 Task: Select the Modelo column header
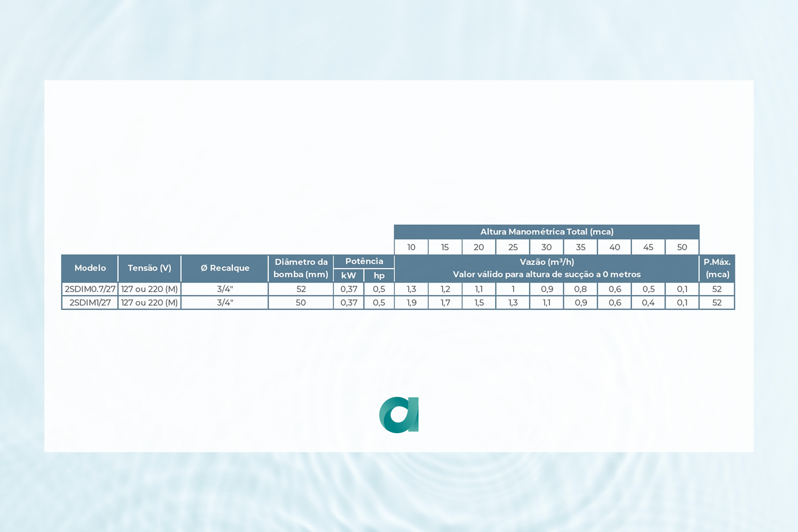pyautogui.click(x=90, y=268)
